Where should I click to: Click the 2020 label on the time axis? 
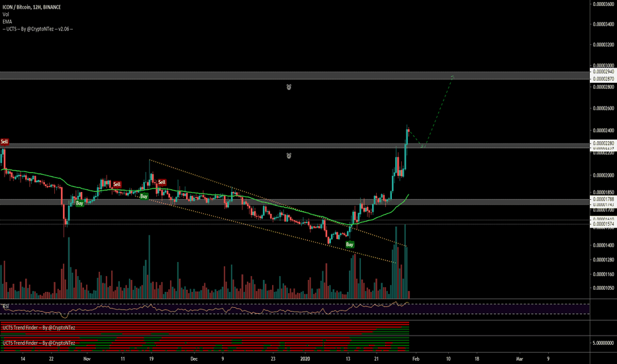(305, 359)
